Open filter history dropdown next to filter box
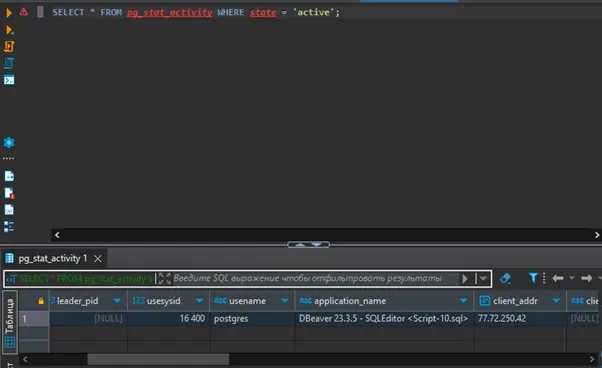 point(483,278)
